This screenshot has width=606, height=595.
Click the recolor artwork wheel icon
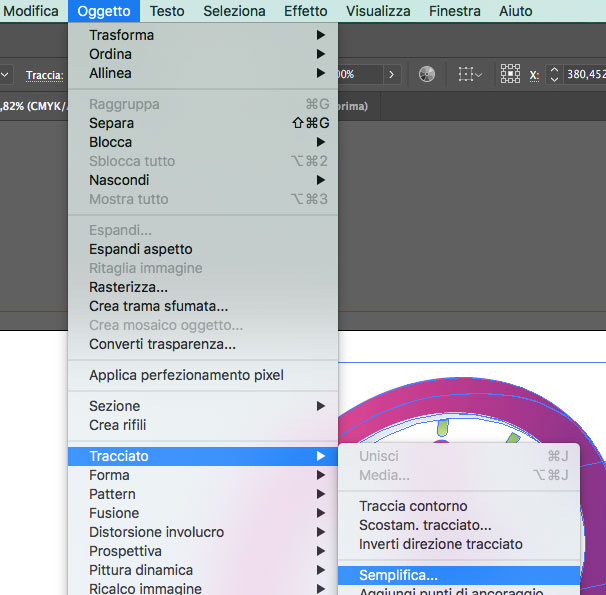[x=427, y=74]
